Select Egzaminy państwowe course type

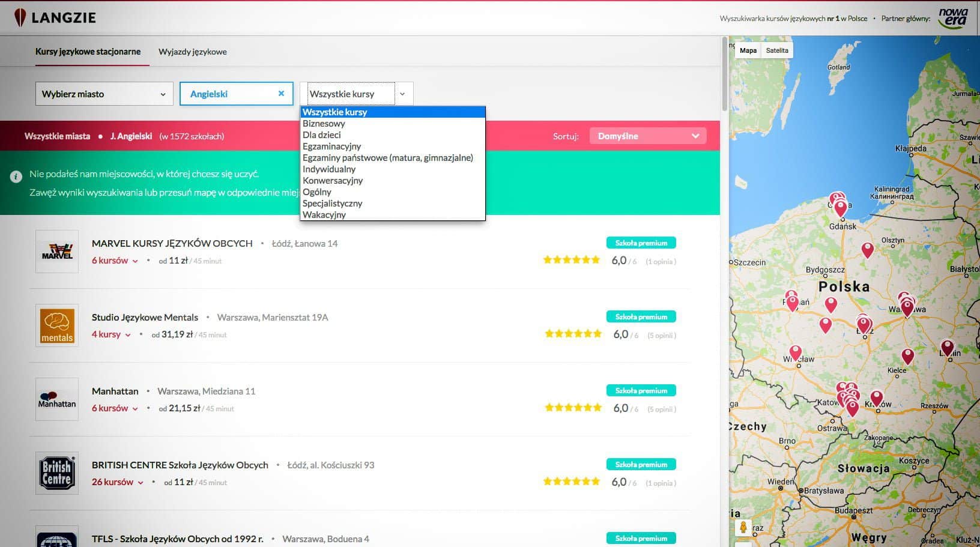pyautogui.click(x=393, y=157)
